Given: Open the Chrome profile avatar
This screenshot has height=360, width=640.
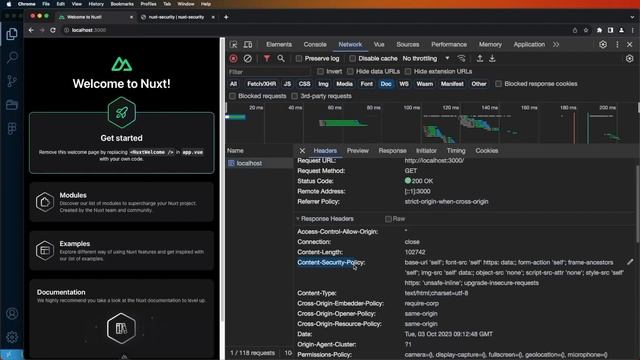Looking at the screenshot, I should (x=621, y=30).
